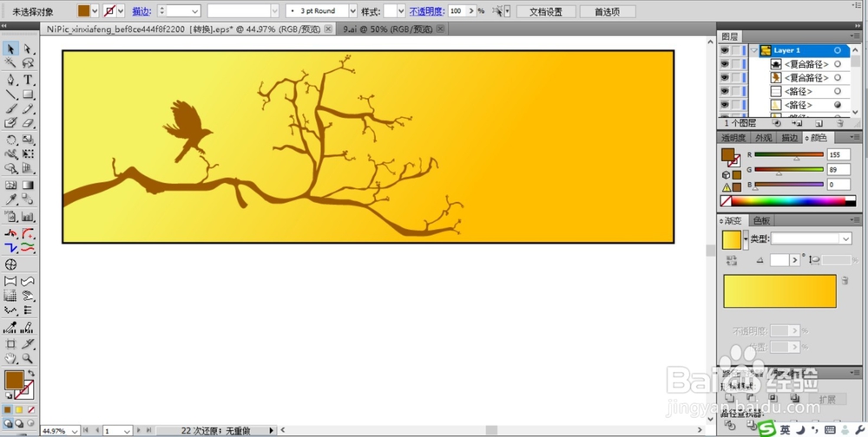The image size is (868, 437).
Task: Select the Pen tool
Action: click(x=10, y=81)
